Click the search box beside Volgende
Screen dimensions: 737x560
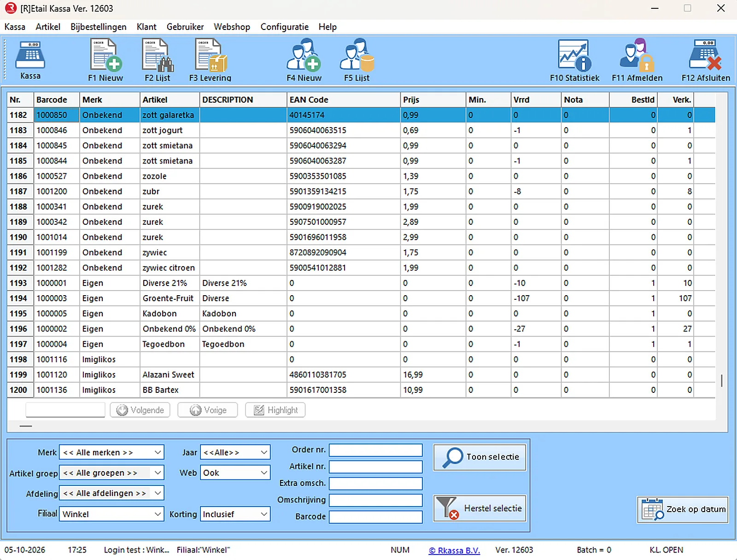coord(65,409)
